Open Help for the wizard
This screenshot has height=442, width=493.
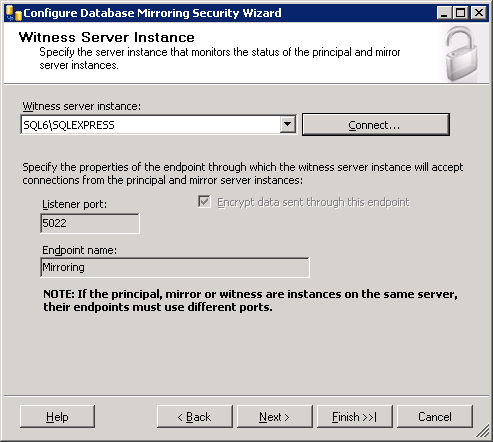coord(57,417)
